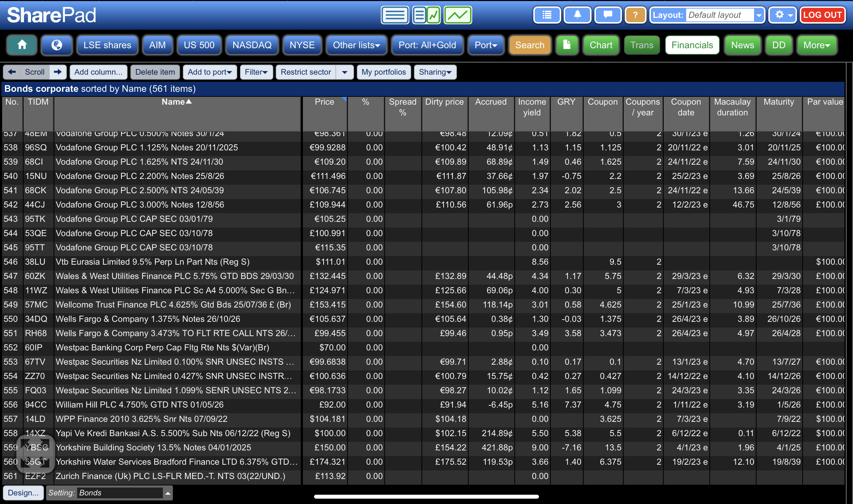Open the Setting Bonds selector
Screen dimensions: 853x504
[x=109, y=493]
